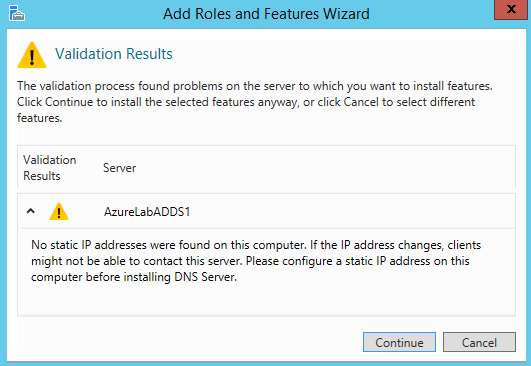
Task: Continue installing the selected features anyway
Action: [x=399, y=342]
